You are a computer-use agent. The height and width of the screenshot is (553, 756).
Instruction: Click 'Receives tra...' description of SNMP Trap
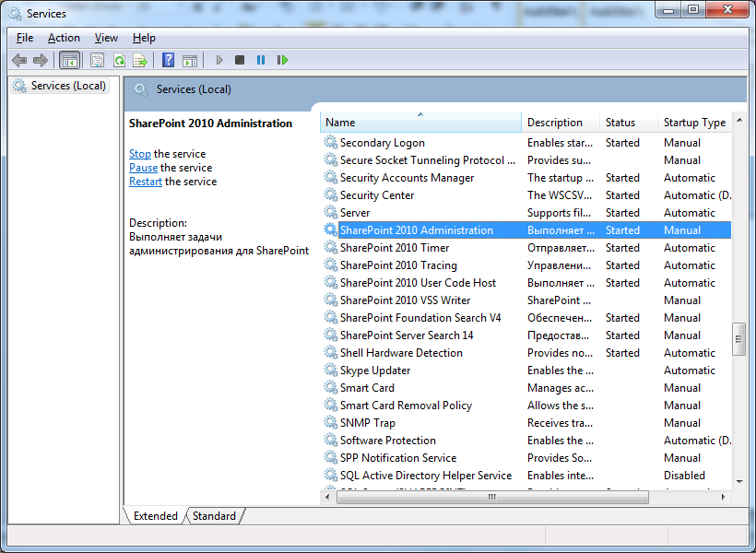tap(560, 423)
